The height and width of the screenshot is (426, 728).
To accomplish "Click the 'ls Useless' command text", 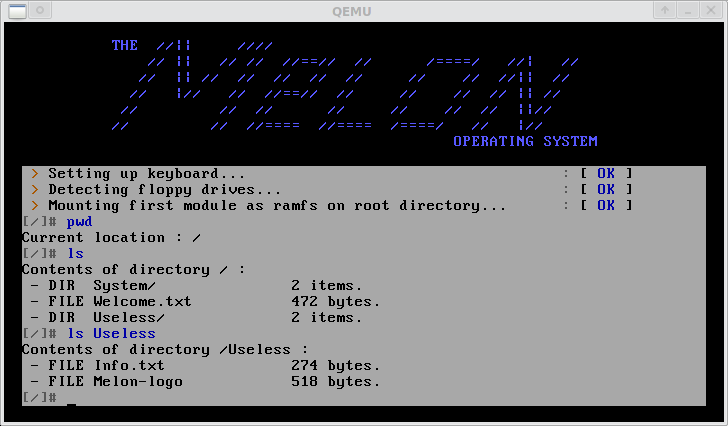I will pyautogui.click(x=111, y=334).
